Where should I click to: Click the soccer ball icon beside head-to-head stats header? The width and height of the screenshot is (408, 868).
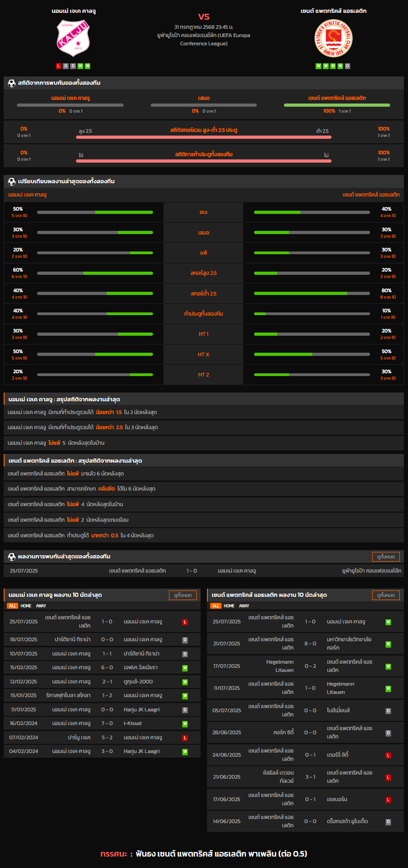click(x=12, y=83)
